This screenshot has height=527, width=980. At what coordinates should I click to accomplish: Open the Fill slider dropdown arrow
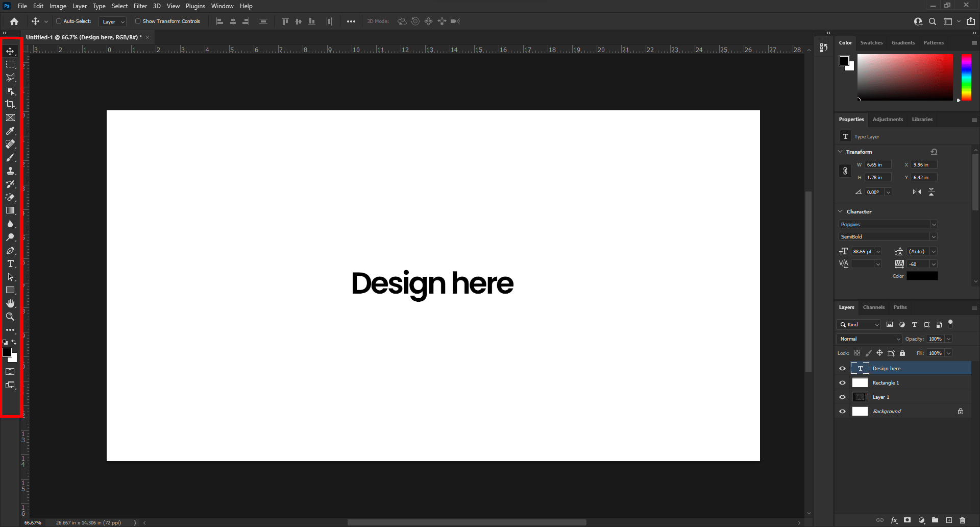pos(948,353)
